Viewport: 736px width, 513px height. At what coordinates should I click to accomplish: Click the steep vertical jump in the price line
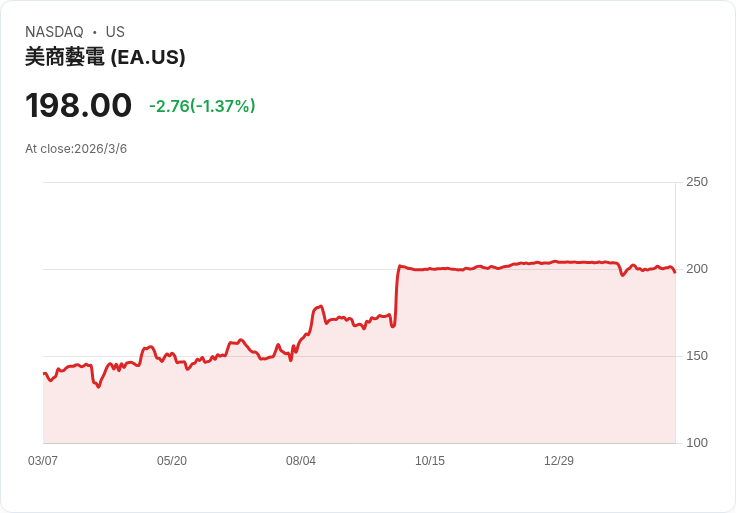tap(396, 295)
